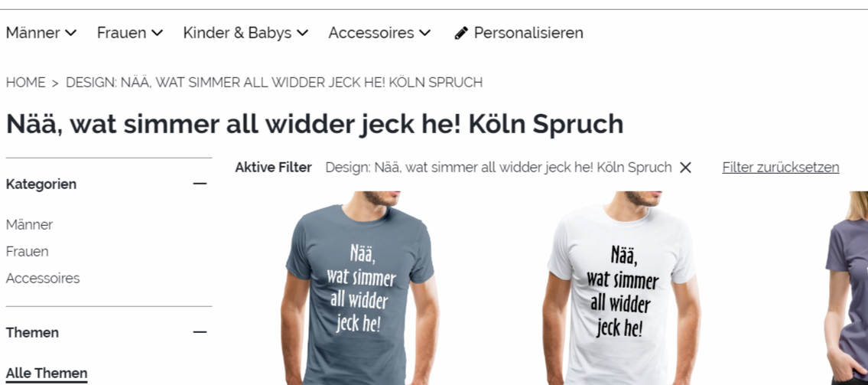
Task: Click the pencil icon beside Personalisieren
Action: click(460, 33)
